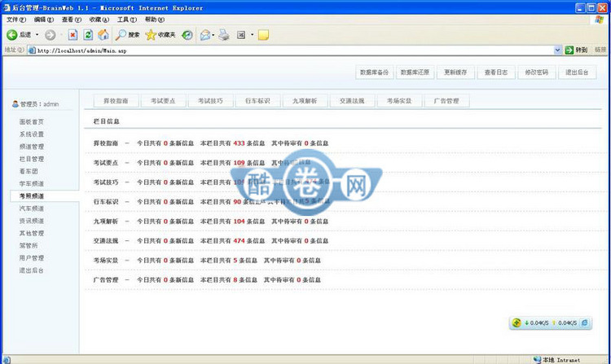611x364 pixels.
Task: Click the 数据库还原 button
Action: click(x=415, y=72)
